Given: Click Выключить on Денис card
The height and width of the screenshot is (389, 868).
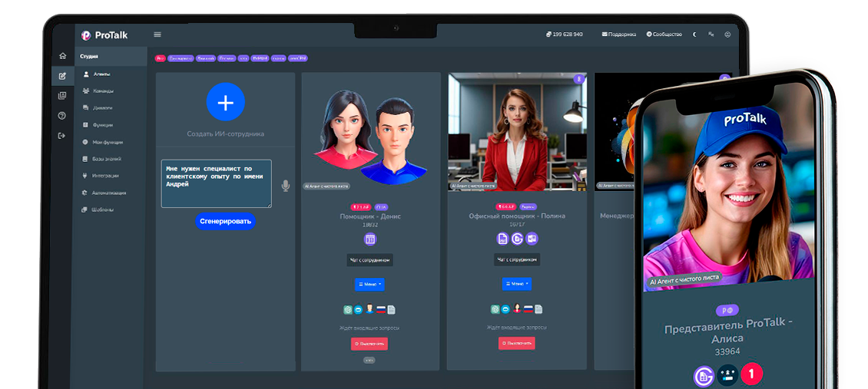Looking at the screenshot, I should 369,344.
